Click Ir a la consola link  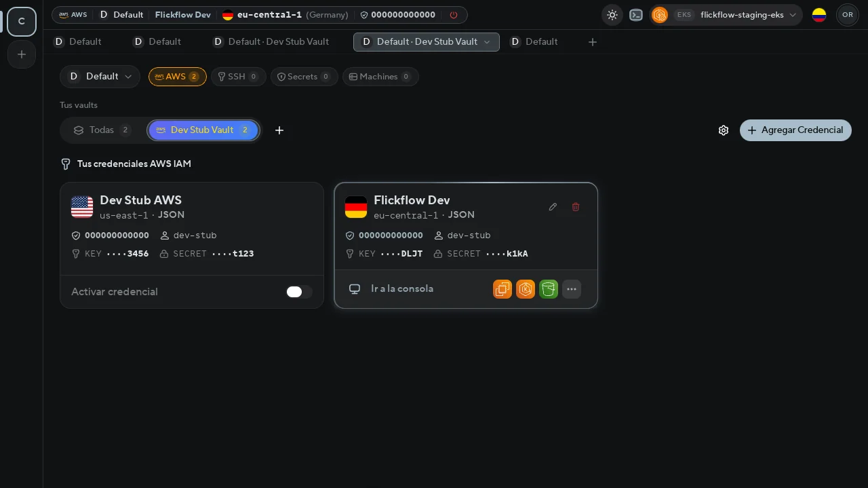[402, 289]
